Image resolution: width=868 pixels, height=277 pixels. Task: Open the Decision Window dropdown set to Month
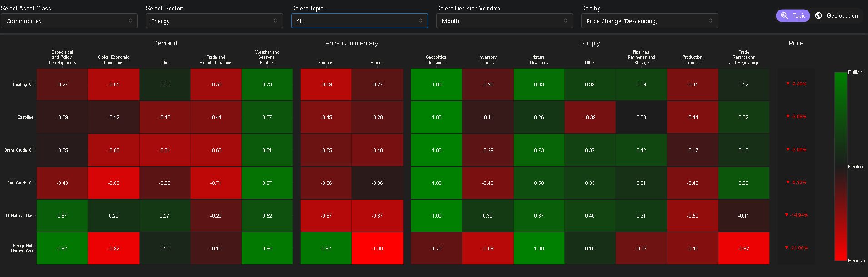(x=504, y=21)
